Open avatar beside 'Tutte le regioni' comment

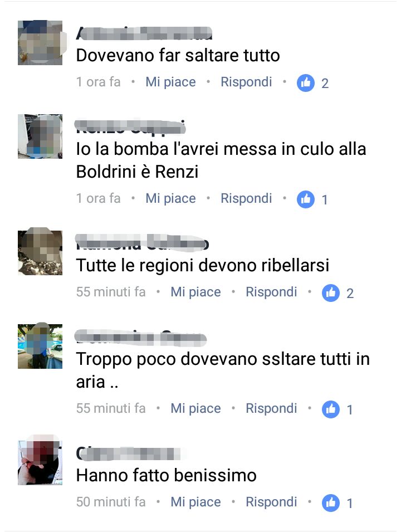click(40, 253)
